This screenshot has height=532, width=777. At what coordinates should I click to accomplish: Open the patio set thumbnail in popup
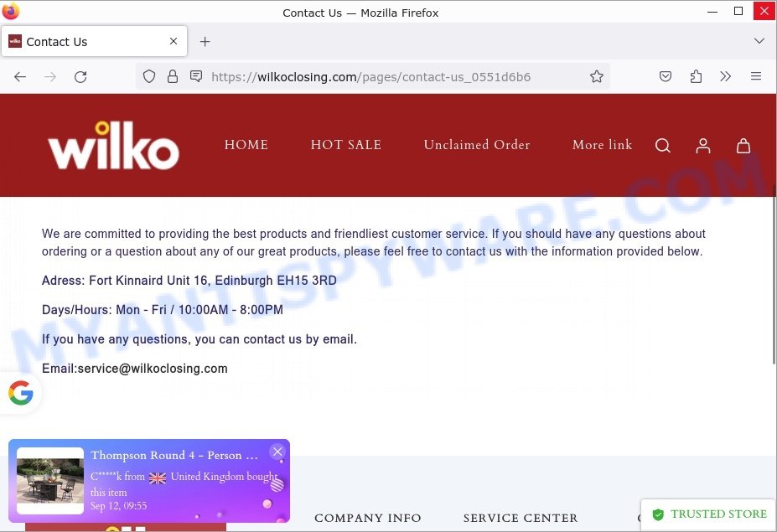tap(50, 481)
